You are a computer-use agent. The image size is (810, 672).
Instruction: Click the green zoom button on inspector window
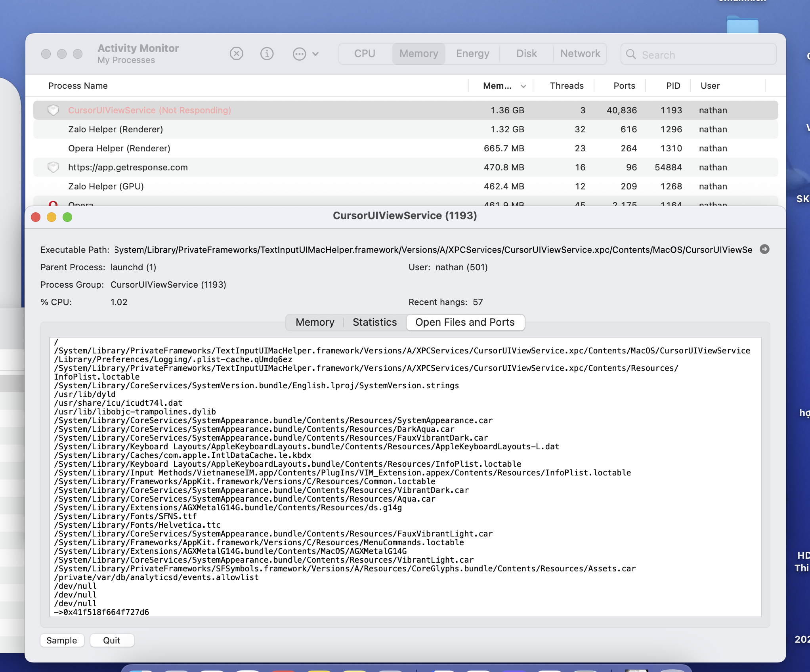(67, 217)
